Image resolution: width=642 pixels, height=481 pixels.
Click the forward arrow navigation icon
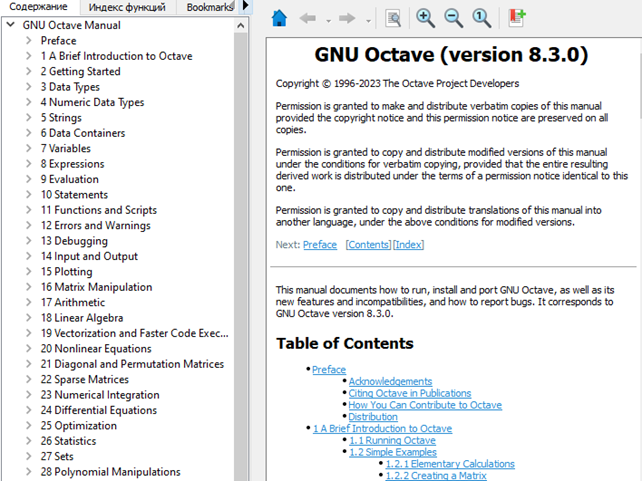(349, 17)
